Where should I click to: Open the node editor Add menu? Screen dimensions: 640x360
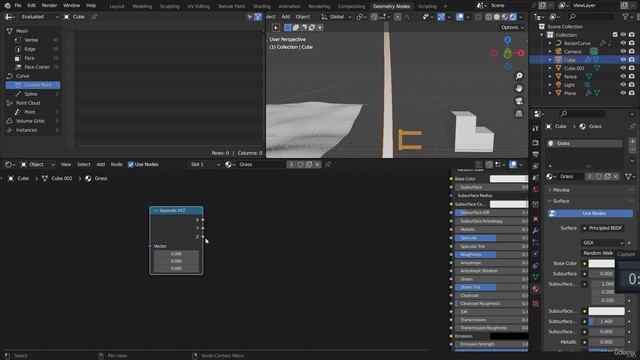point(100,164)
